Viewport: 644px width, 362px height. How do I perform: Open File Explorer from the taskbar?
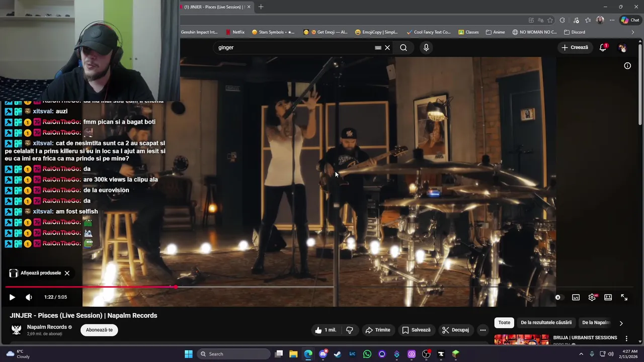pyautogui.click(x=293, y=354)
